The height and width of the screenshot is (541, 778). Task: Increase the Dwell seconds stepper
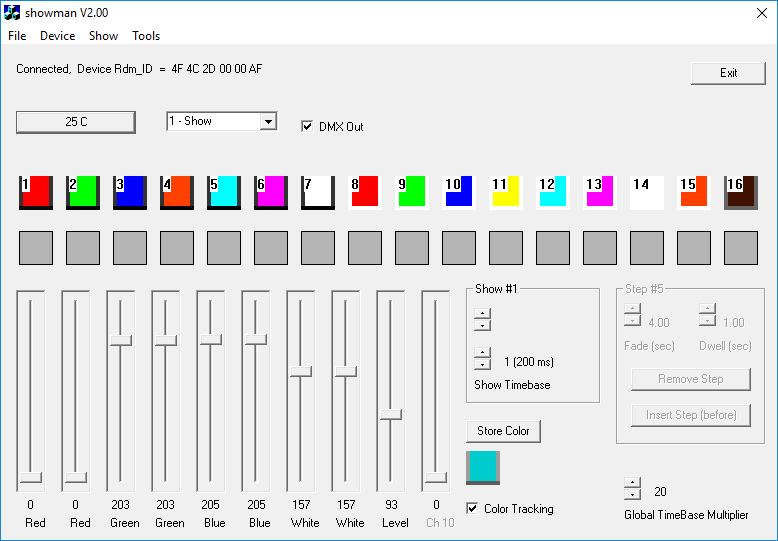coord(707,309)
